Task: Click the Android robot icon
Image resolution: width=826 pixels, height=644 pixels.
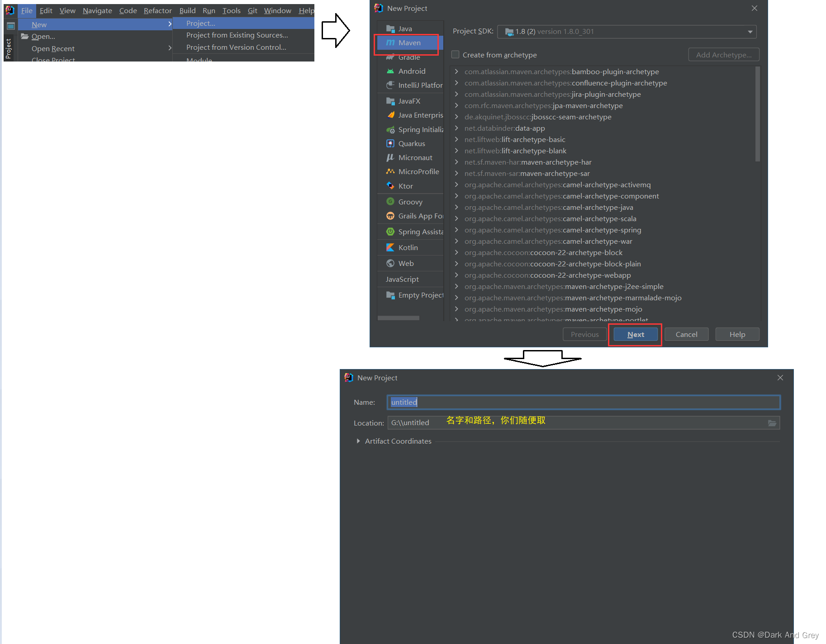Action: tap(390, 71)
